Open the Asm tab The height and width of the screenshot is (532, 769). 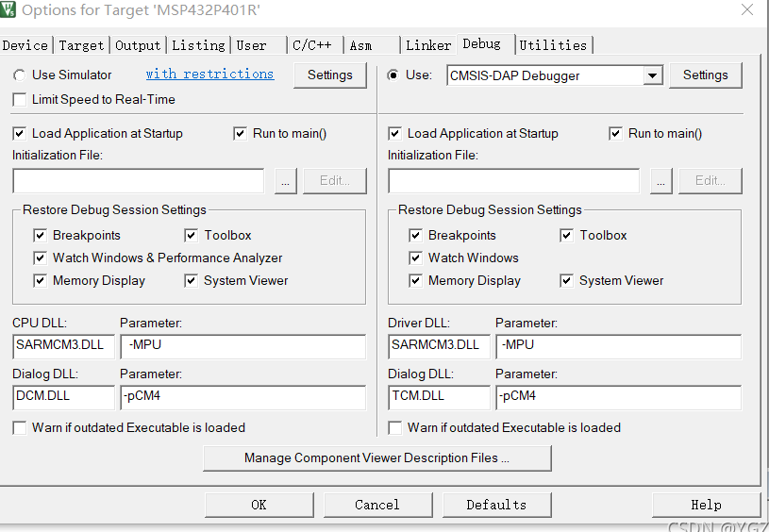point(372,45)
